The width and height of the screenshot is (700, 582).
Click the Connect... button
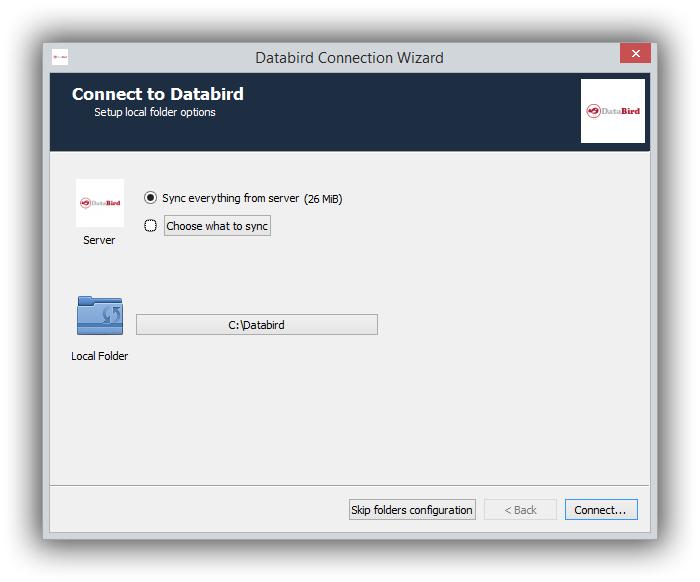coord(601,510)
